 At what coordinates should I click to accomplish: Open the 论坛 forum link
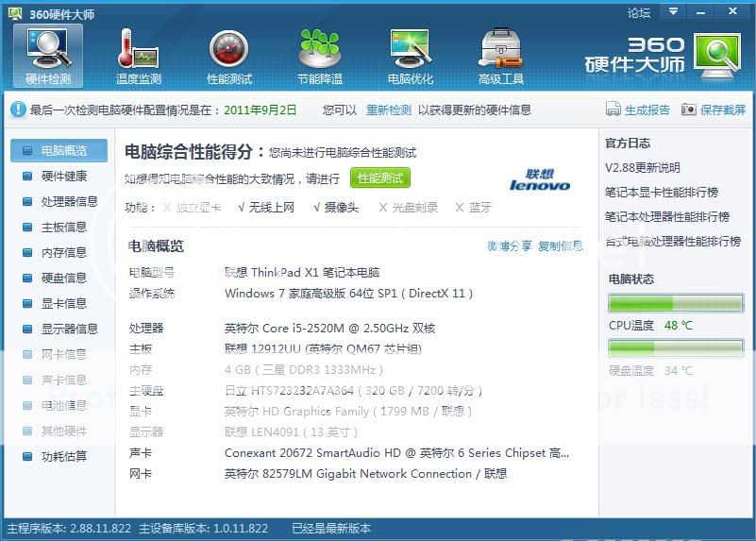pyautogui.click(x=639, y=12)
